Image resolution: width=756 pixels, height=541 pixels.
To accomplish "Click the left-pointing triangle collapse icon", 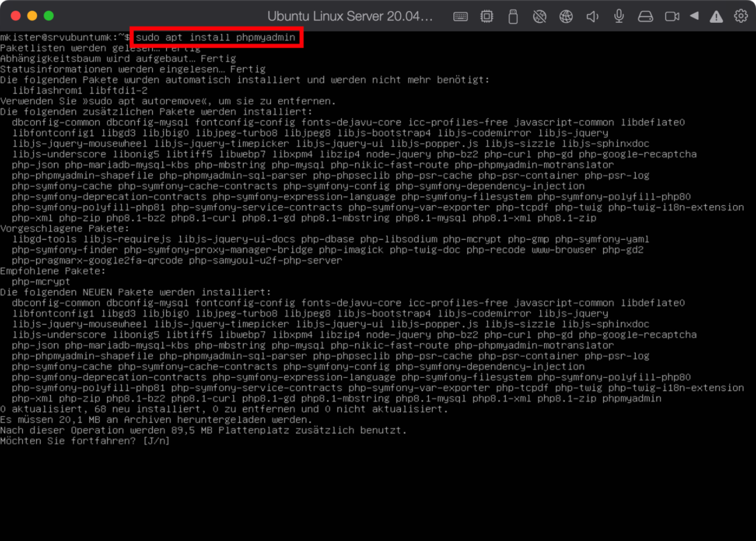I will click(x=694, y=16).
